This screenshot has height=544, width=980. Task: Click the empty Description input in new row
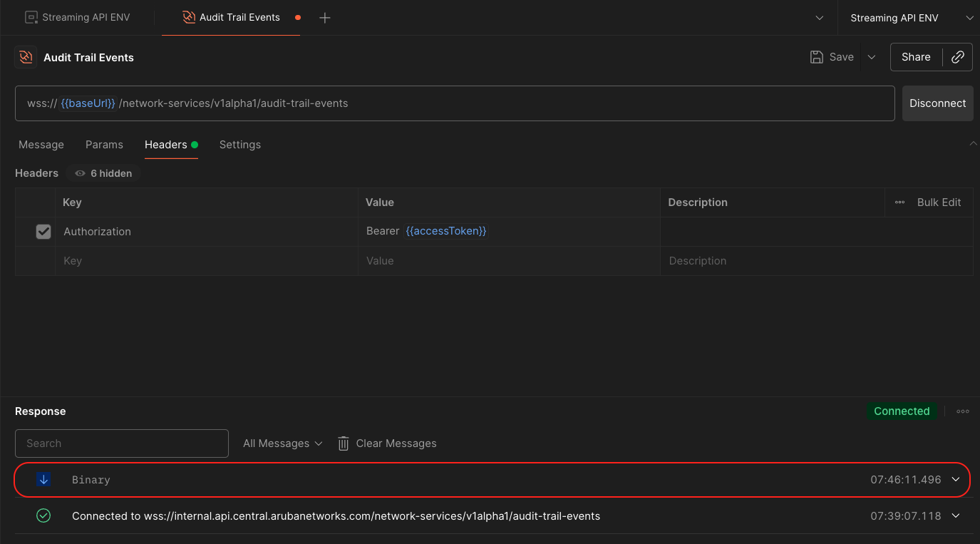(x=817, y=261)
